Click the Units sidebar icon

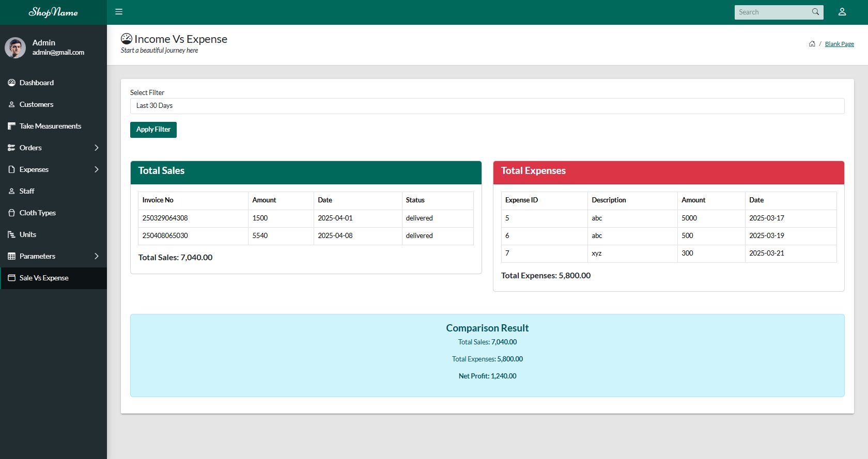click(11, 234)
